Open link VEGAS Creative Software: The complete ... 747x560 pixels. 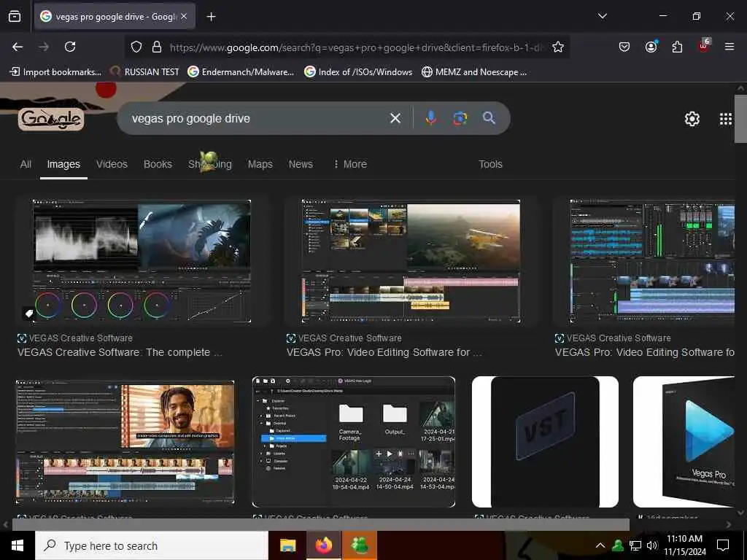[x=120, y=352]
